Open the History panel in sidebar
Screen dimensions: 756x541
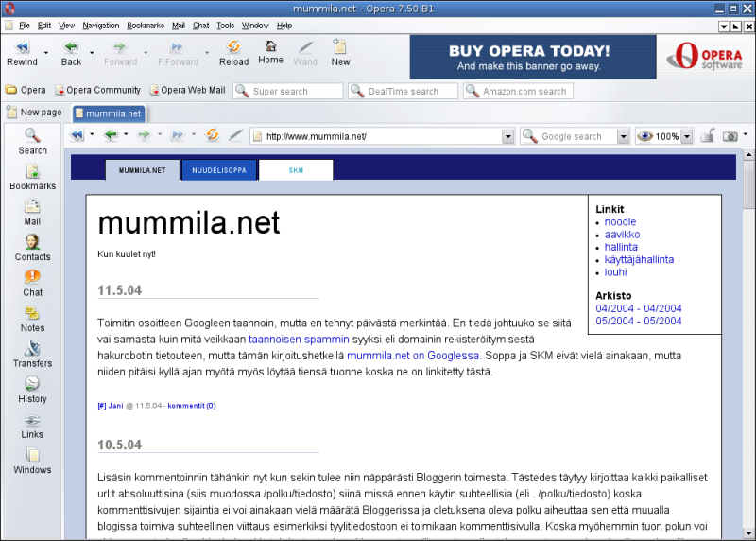click(x=32, y=389)
